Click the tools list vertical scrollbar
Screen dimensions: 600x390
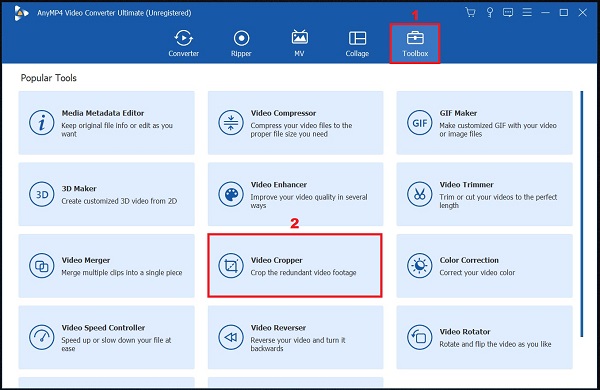click(582, 214)
